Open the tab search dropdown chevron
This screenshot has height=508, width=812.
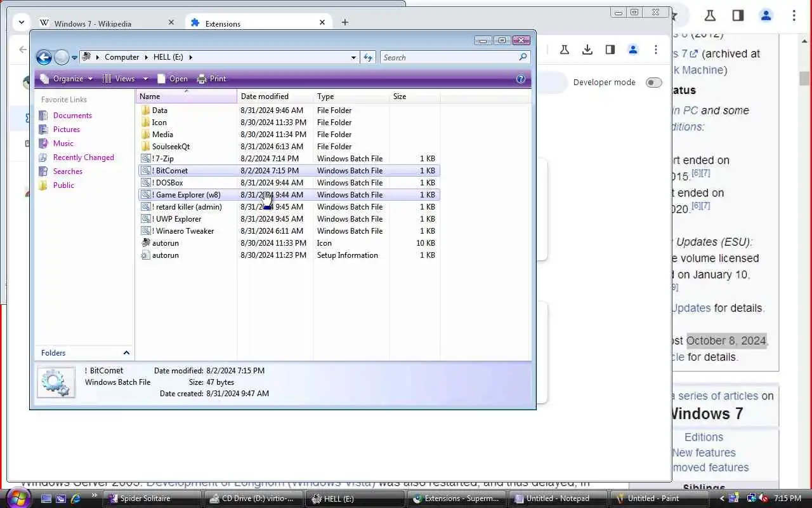(x=22, y=22)
